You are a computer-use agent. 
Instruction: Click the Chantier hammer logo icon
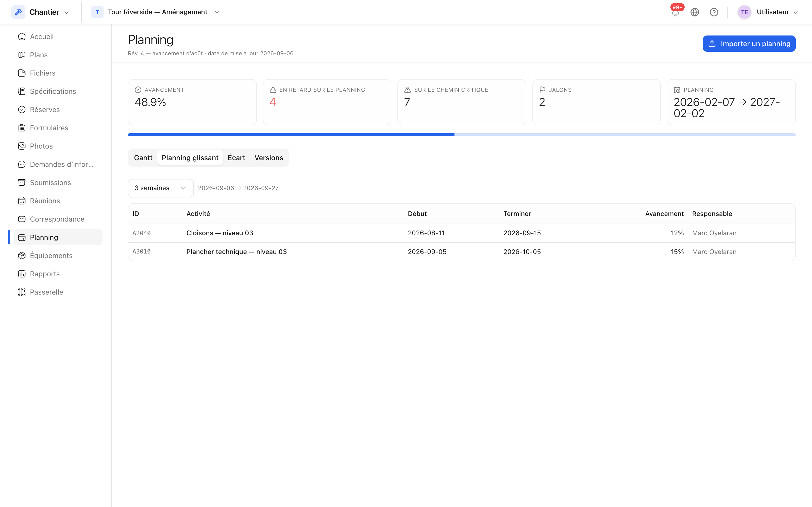pyautogui.click(x=18, y=12)
